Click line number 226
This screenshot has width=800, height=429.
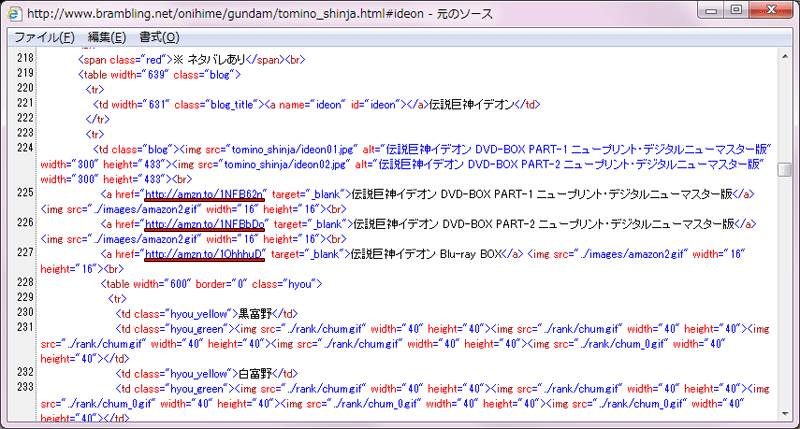tap(25, 222)
